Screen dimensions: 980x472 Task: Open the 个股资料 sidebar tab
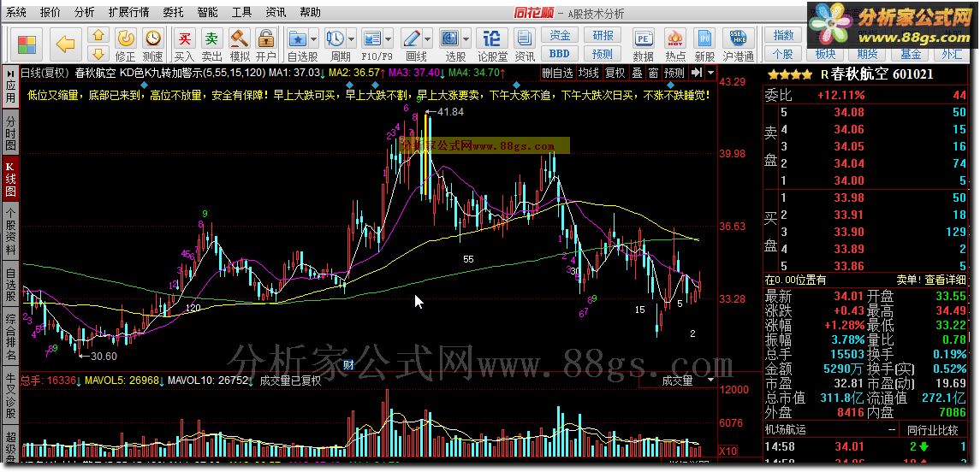(x=10, y=230)
